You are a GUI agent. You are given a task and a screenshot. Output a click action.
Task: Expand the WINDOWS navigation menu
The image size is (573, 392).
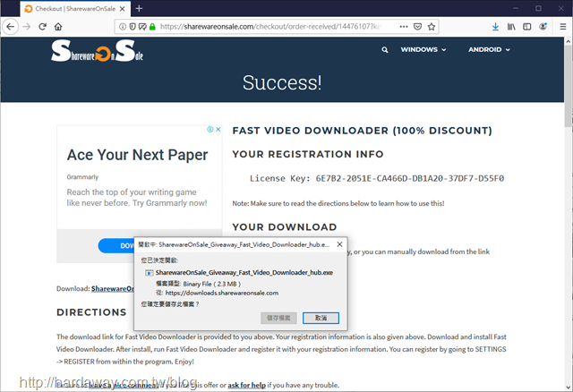click(423, 50)
